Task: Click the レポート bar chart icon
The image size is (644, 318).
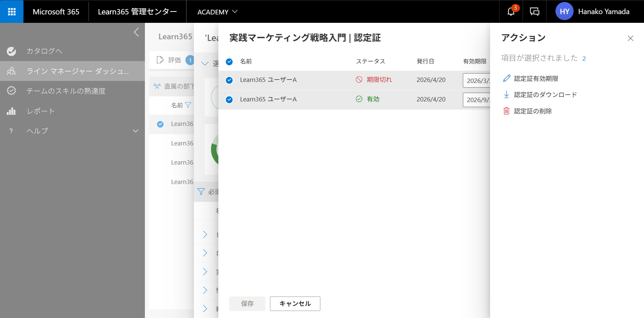Action: [11, 111]
